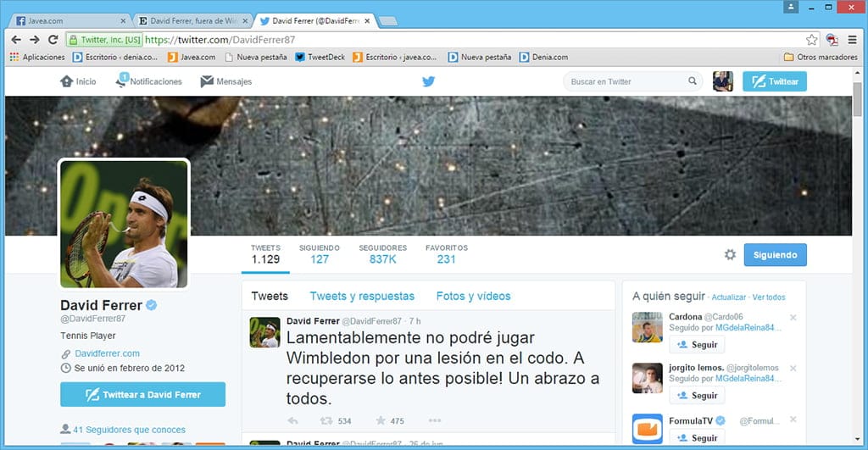Click the Twitter, Inc. security lock badge
Image resolution: width=868 pixels, height=450 pixels.
104,40
